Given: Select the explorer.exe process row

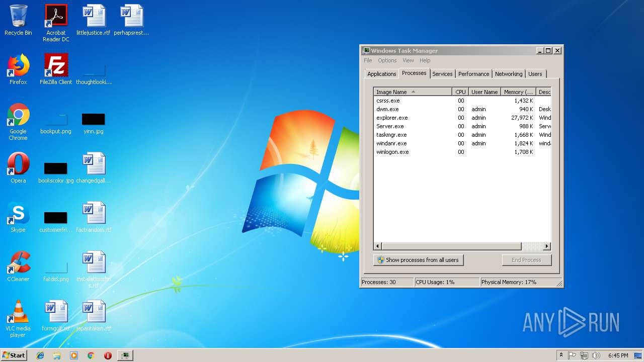Looking at the screenshot, I should point(462,118).
